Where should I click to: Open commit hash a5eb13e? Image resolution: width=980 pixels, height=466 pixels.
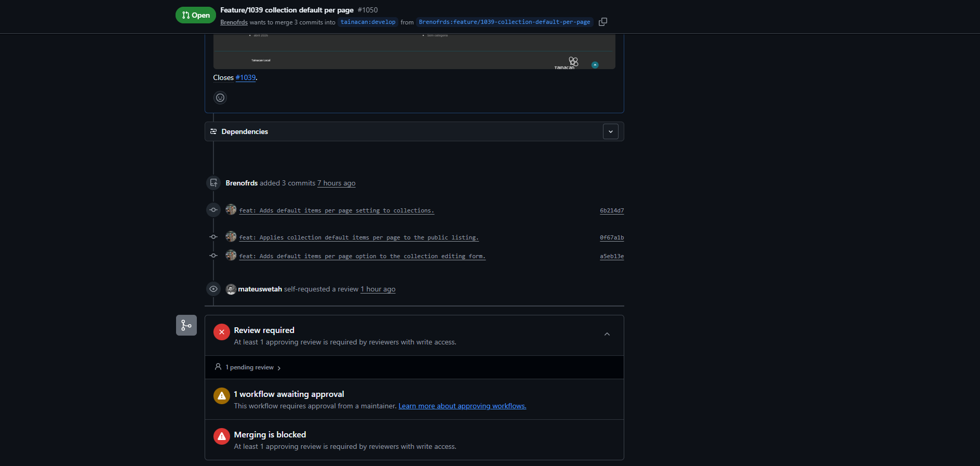(x=612, y=256)
